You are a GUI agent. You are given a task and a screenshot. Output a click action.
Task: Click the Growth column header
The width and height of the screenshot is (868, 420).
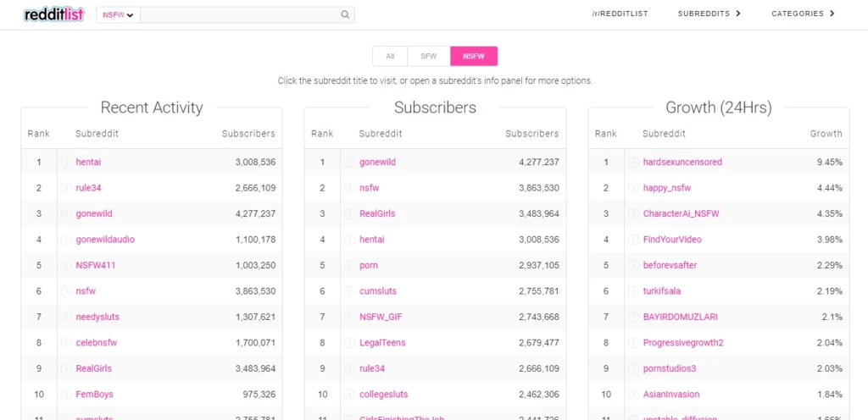826,133
